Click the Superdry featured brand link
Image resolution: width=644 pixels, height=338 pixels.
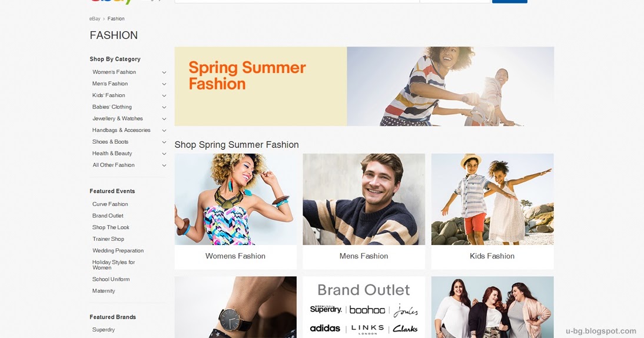104,329
